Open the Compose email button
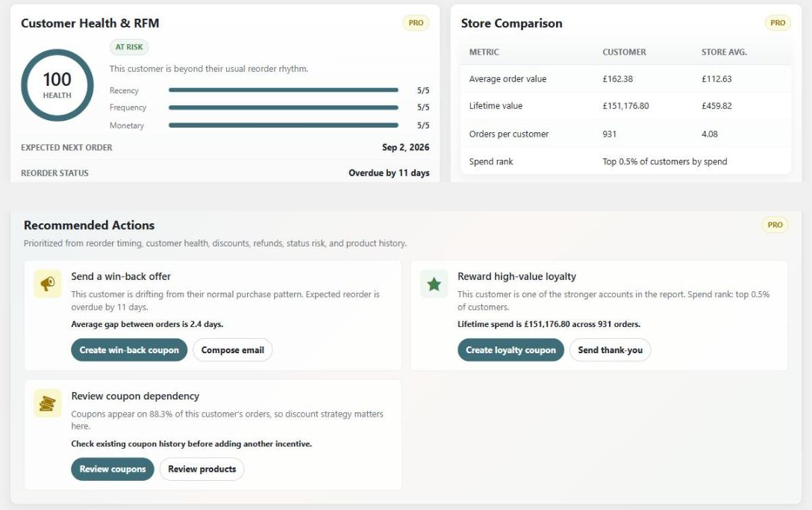812x510 pixels. [x=233, y=350]
